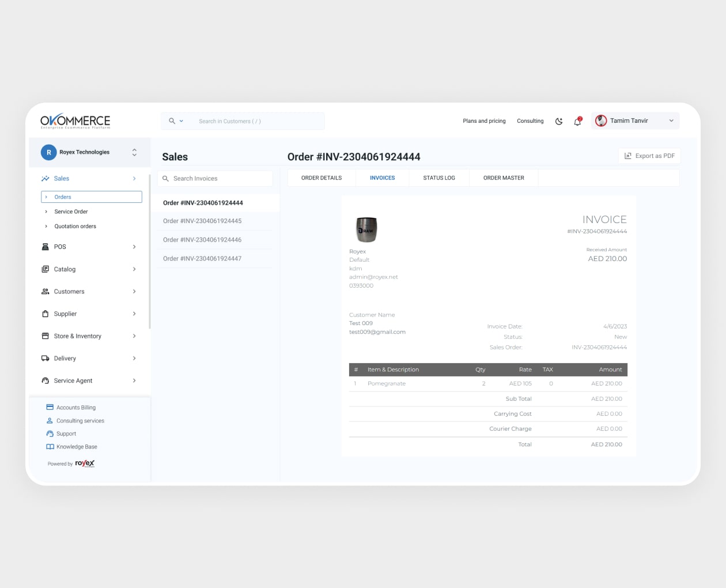Expand the Supplier menu chevron

134,314
